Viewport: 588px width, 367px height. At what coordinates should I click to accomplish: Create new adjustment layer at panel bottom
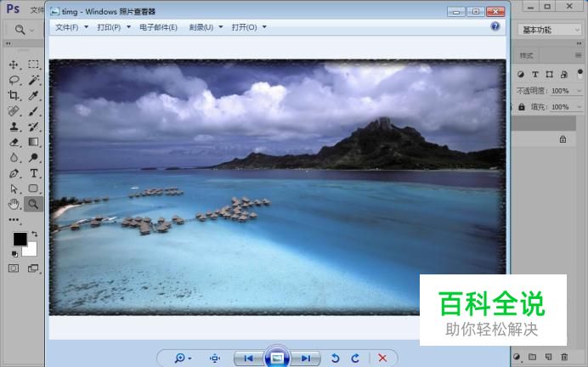coord(517,357)
